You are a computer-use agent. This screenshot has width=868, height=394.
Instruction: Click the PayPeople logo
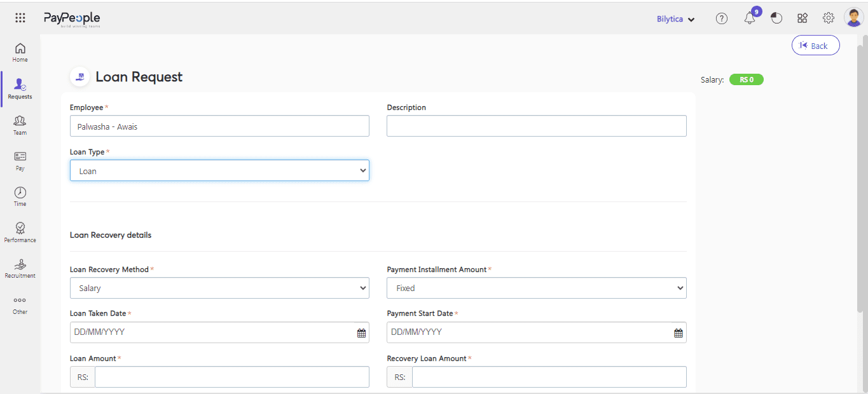click(x=72, y=19)
